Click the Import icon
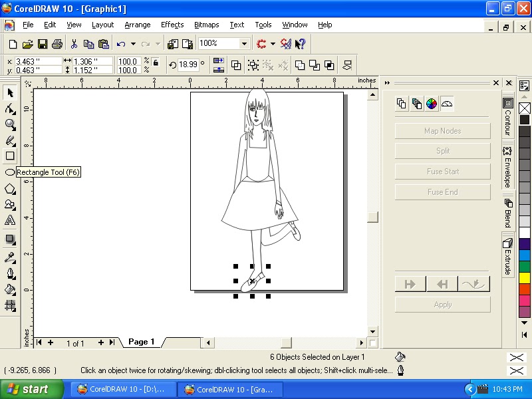The height and width of the screenshot is (399, 532). coord(173,44)
